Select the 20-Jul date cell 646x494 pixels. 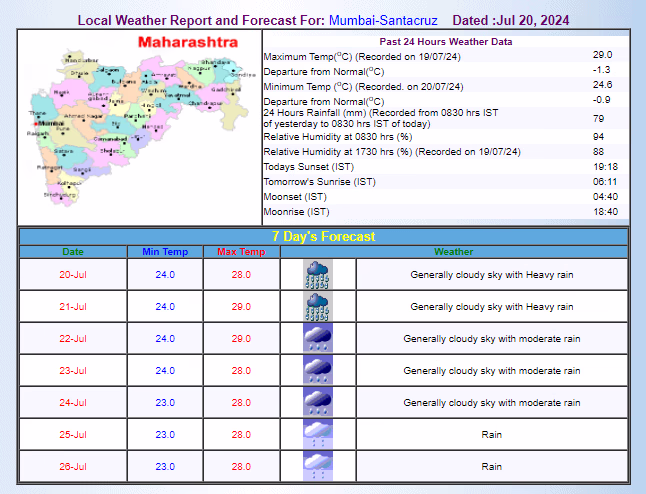(73, 275)
